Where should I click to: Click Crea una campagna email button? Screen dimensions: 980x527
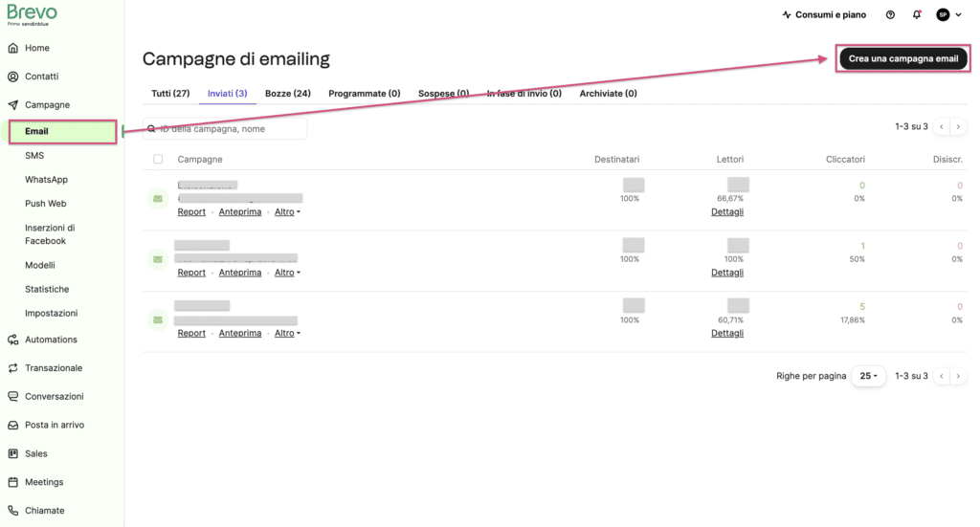(903, 58)
